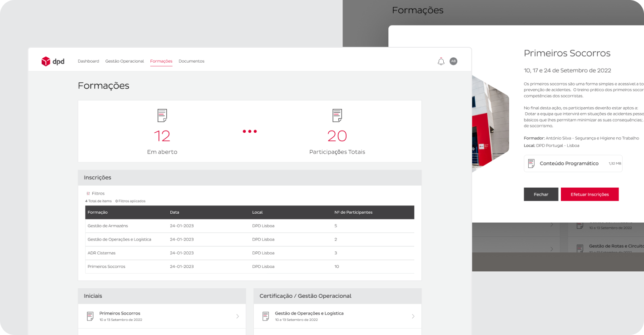644x335 pixels.
Task: Sort by the Data column header
Action: coord(174,212)
